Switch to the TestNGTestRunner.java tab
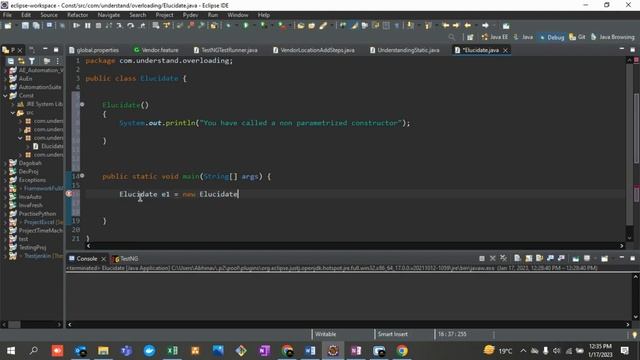 [x=226, y=50]
